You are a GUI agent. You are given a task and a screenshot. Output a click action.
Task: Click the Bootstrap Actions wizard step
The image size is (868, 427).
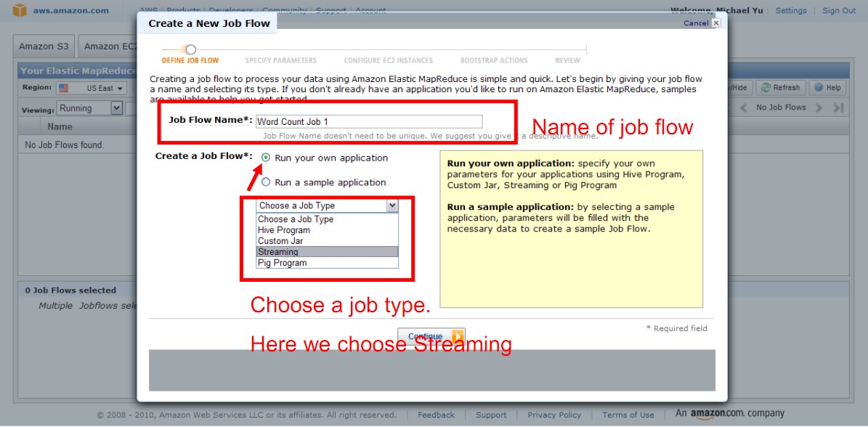494,60
